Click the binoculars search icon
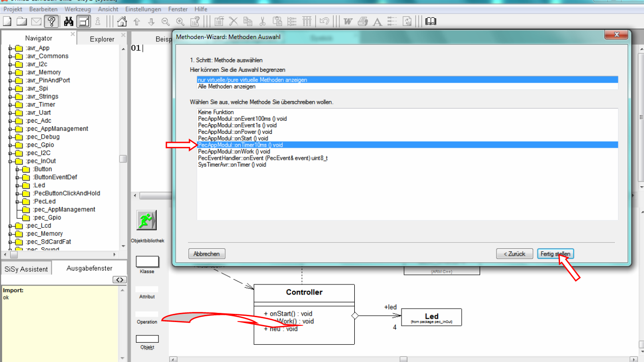The height and width of the screenshot is (362, 644). tap(68, 21)
